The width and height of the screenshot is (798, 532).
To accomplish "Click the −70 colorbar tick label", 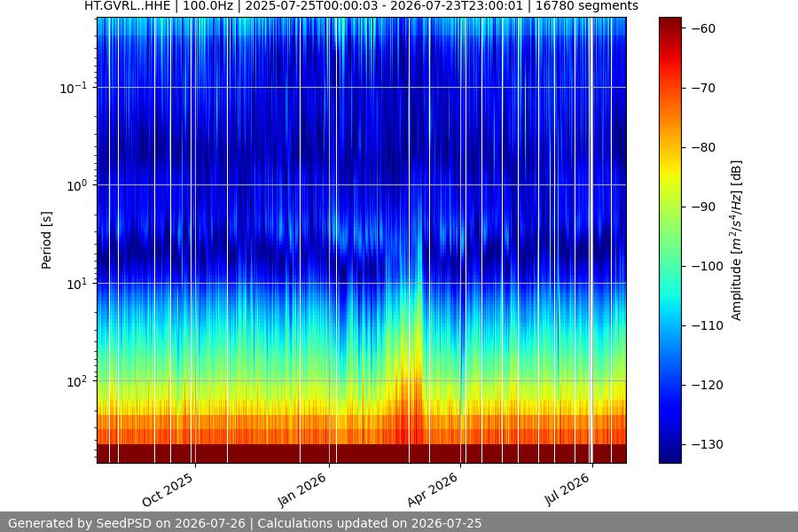I will tap(703, 88).
